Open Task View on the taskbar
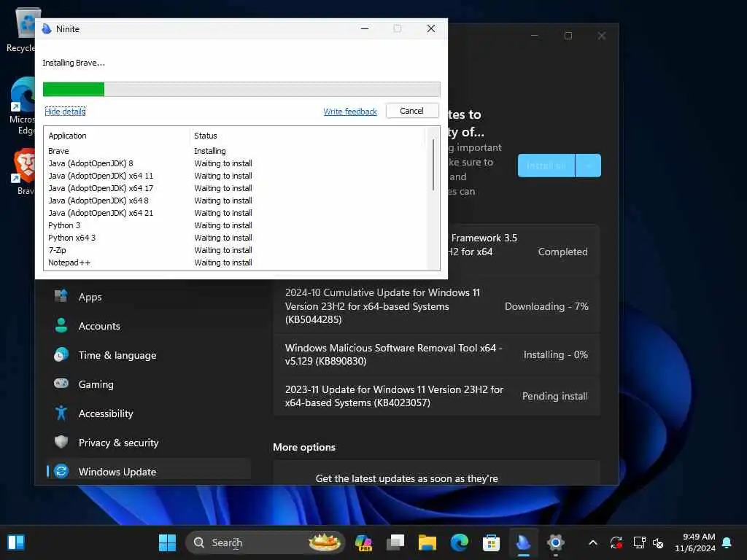 395,542
